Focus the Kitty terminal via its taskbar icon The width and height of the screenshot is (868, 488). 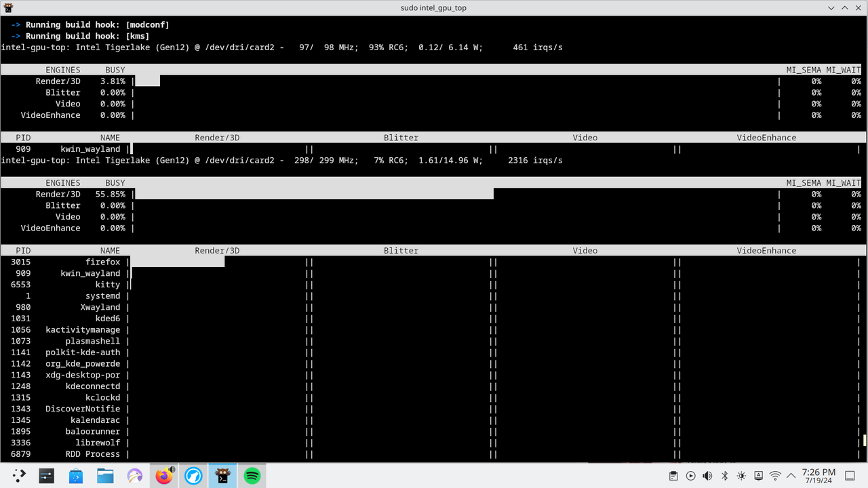point(222,475)
